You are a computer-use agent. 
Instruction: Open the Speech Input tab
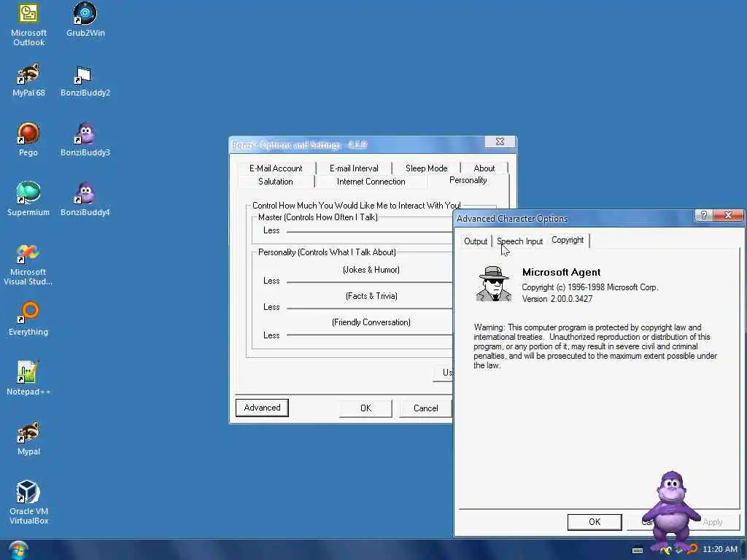519,241
